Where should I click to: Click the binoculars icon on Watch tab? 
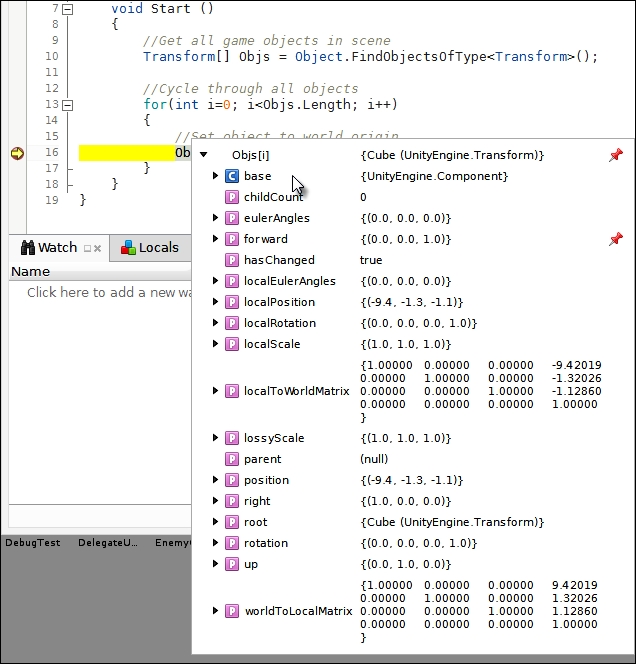tap(28, 247)
